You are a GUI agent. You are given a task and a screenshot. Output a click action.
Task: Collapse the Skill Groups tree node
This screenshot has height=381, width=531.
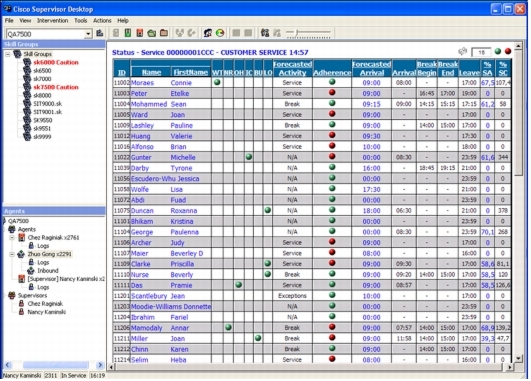click(x=7, y=54)
